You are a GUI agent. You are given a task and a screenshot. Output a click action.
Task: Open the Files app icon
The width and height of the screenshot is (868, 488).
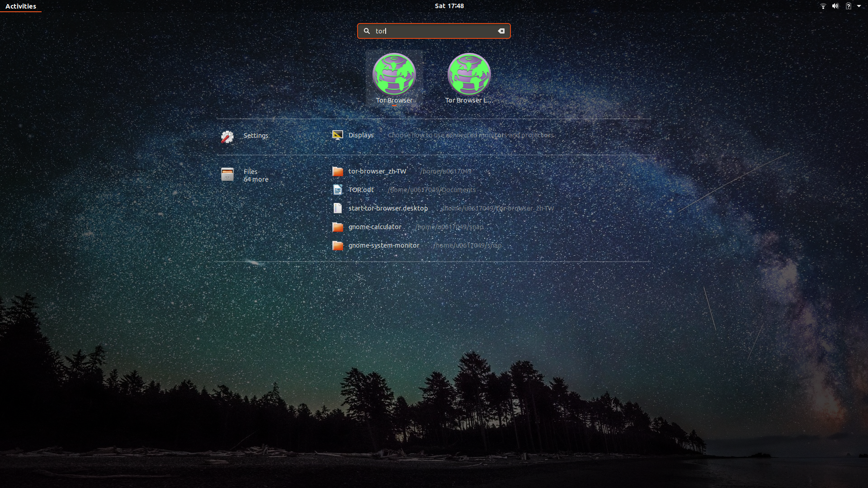pyautogui.click(x=227, y=174)
